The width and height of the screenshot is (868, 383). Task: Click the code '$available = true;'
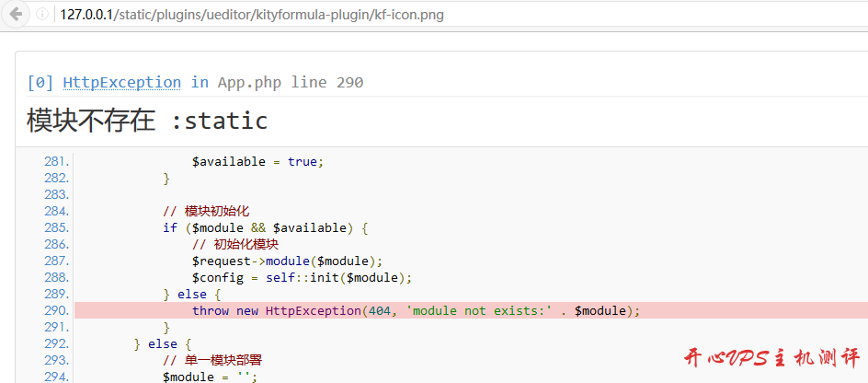pos(257,162)
